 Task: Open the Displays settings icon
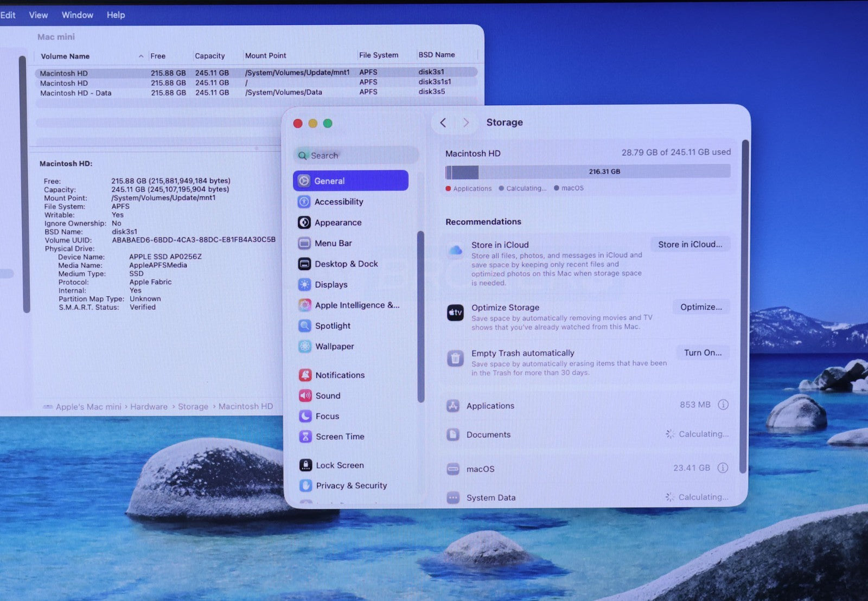point(304,285)
